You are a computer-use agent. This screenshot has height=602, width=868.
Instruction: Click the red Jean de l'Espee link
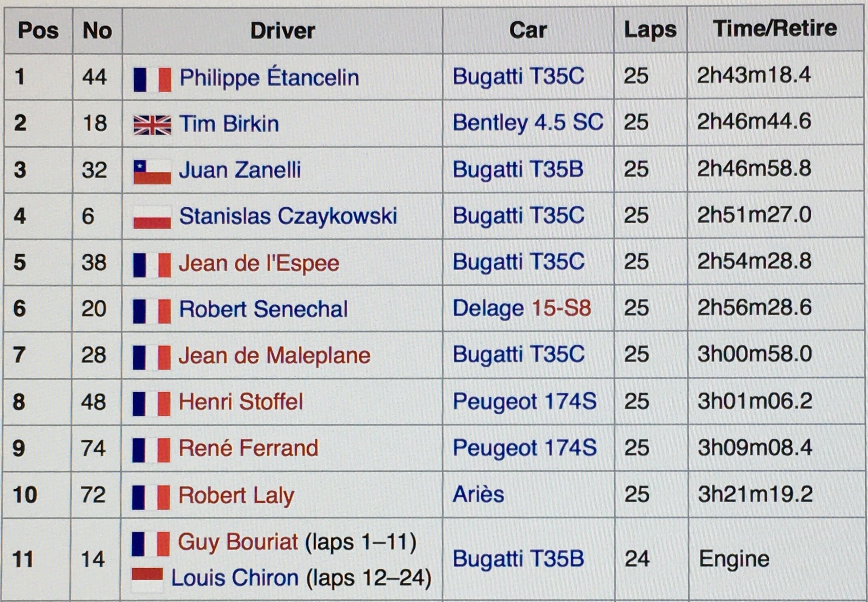[259, 263]
